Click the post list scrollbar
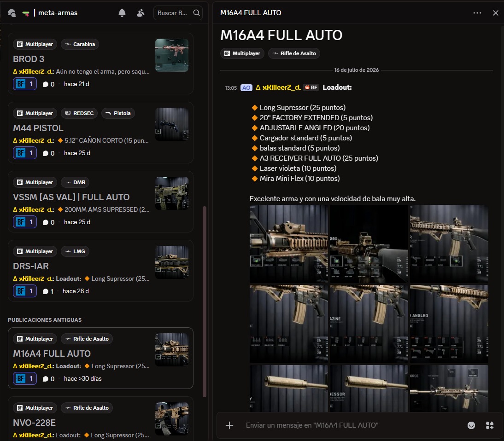Image resolution: width=504 pixels, height=441 pixels. point(205,301)
